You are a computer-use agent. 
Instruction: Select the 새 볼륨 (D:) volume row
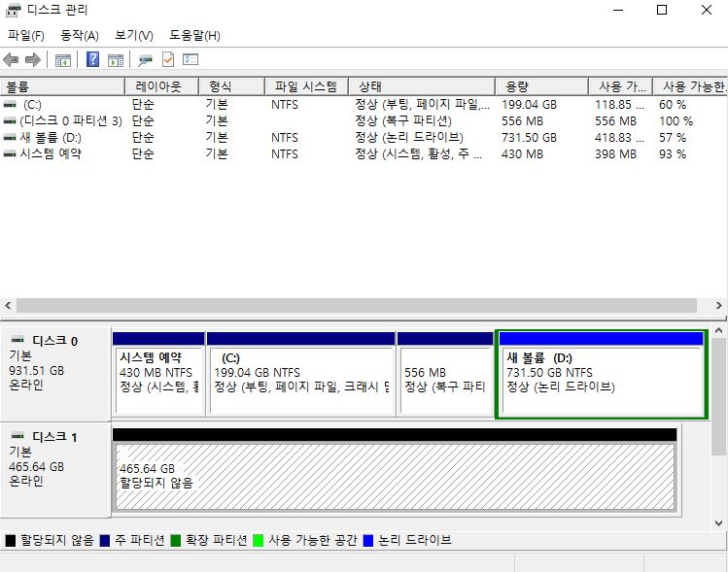click(x=364, y=137)
